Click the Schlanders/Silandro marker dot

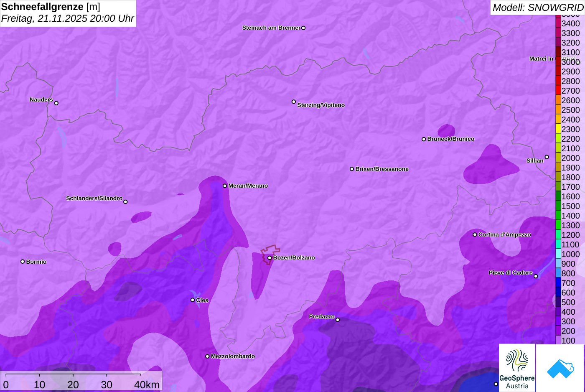pyautogui.click(x=125, y=202)
